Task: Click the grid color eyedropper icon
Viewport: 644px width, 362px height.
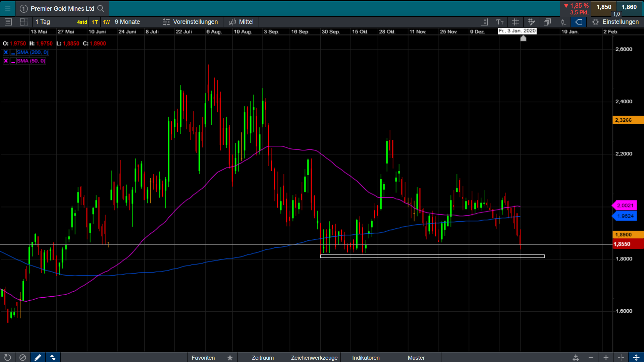Action: (x=531, y=22)
